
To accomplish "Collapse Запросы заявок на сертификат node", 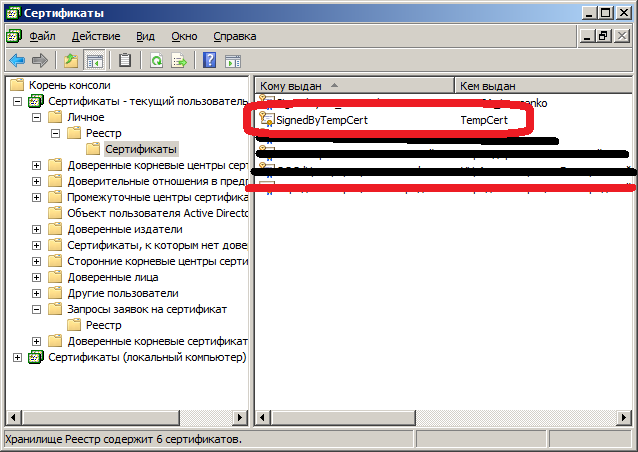I will [36, 309].
